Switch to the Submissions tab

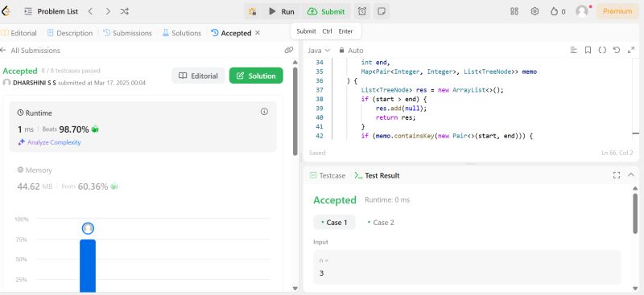point(127,33)
